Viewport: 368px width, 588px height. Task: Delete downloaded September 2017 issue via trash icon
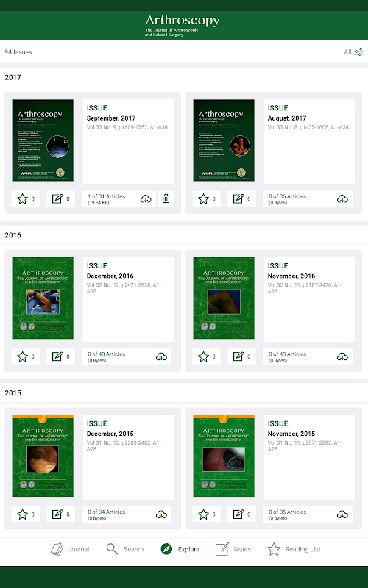tap(166, 198)
